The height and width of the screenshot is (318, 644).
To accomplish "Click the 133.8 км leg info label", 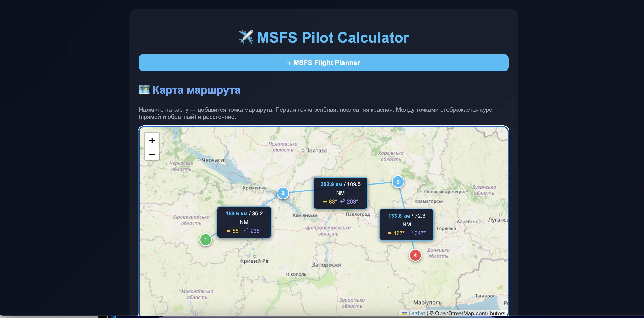I will pos(406,224).
